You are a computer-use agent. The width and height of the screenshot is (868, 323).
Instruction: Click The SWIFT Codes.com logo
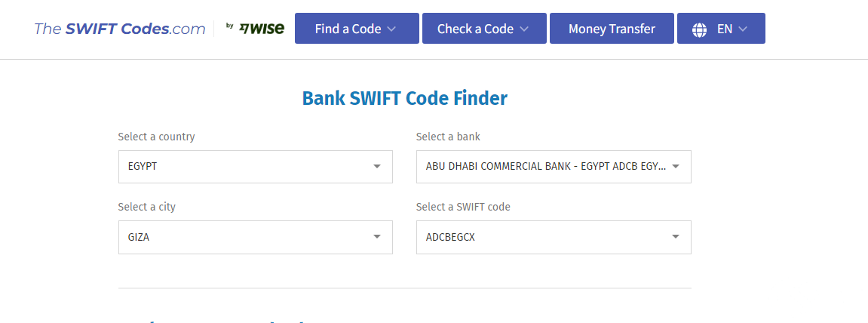[120, 29]
